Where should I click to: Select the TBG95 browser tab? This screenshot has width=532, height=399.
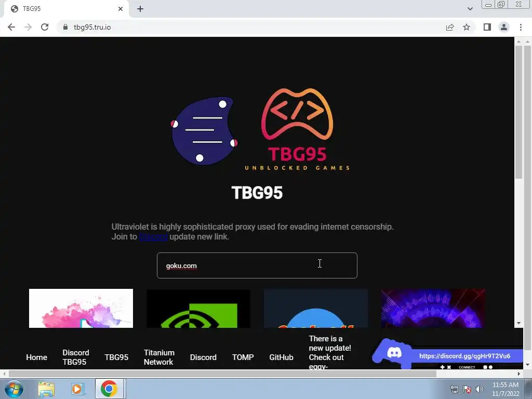(x=66, y=9)
